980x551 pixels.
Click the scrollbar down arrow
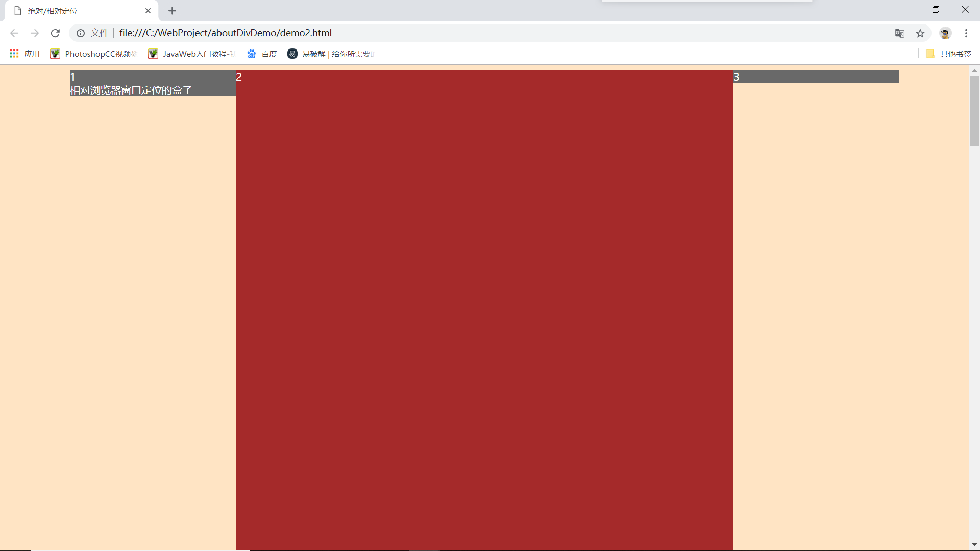974,545
